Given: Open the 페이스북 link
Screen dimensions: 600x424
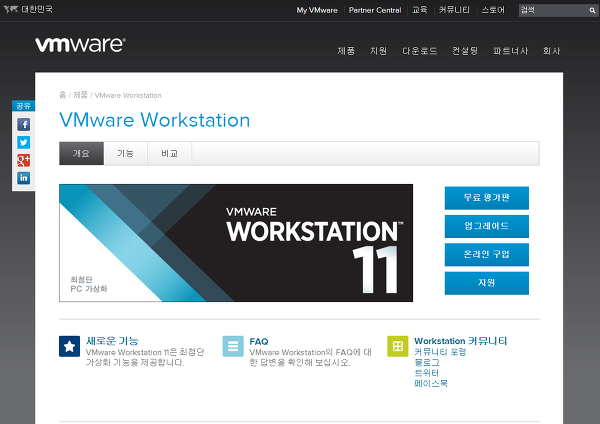Looking at the screenshot, I should point(430,383).
